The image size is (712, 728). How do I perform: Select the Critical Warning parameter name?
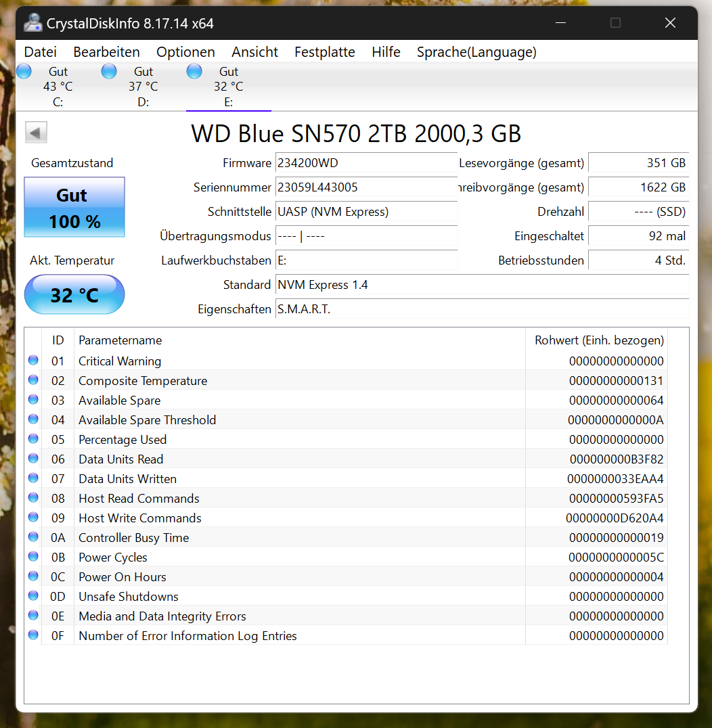[x=120, y=361]
